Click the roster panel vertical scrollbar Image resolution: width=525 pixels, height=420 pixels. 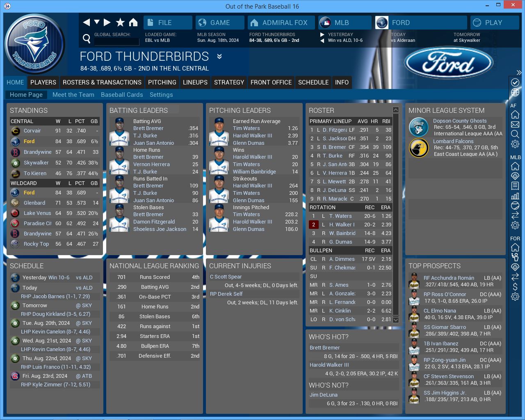(x=395, y=213)
